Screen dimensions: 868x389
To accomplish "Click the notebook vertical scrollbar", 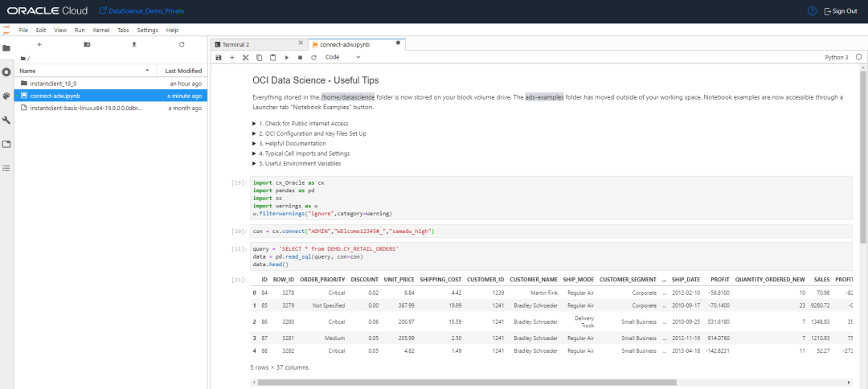I will 863,157.
